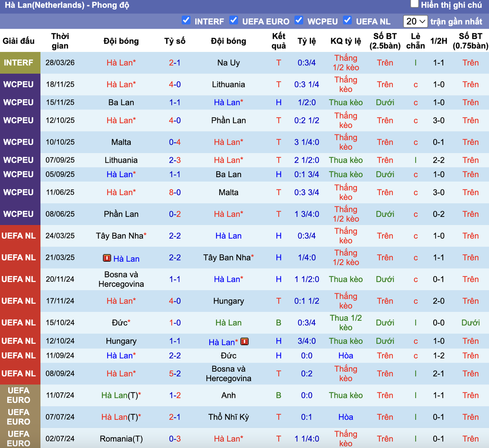
Task: Open the Na Uy team link
Action: coord(228,63)
